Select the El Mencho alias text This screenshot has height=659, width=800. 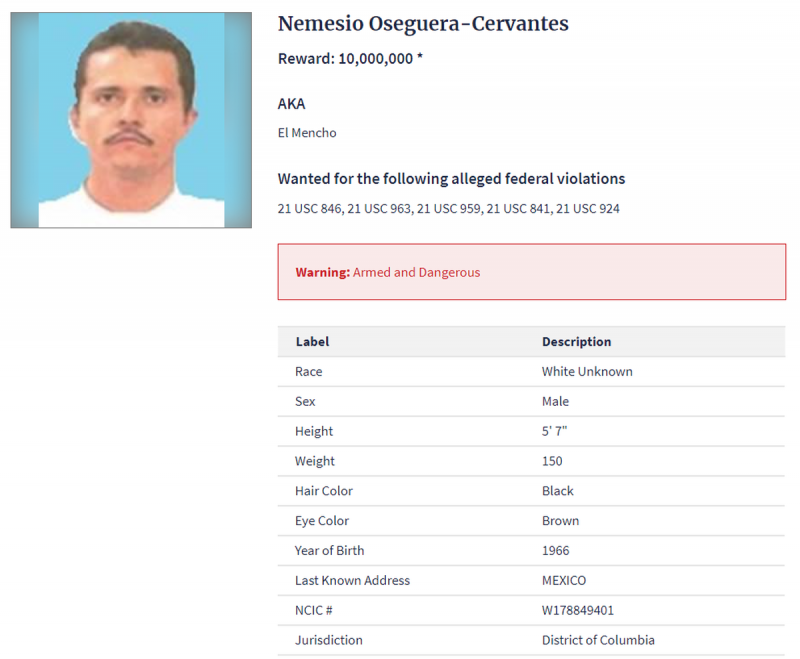coord(307,133)
